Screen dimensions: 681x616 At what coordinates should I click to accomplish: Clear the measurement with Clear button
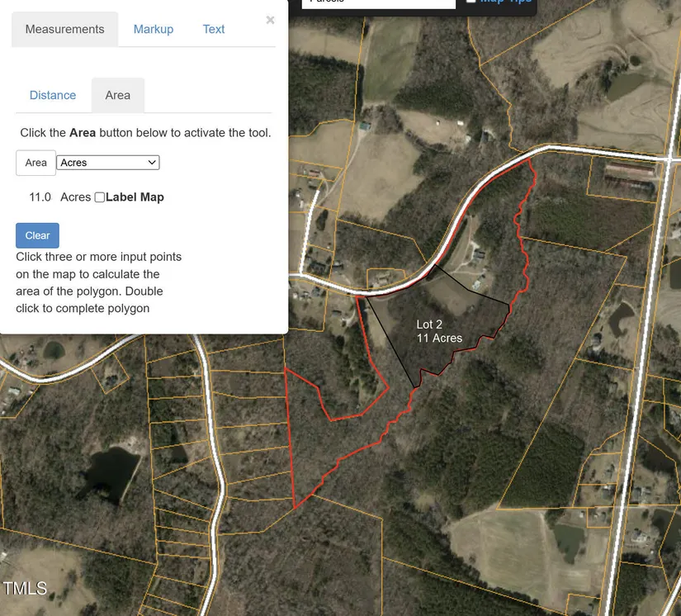(37, 235)
